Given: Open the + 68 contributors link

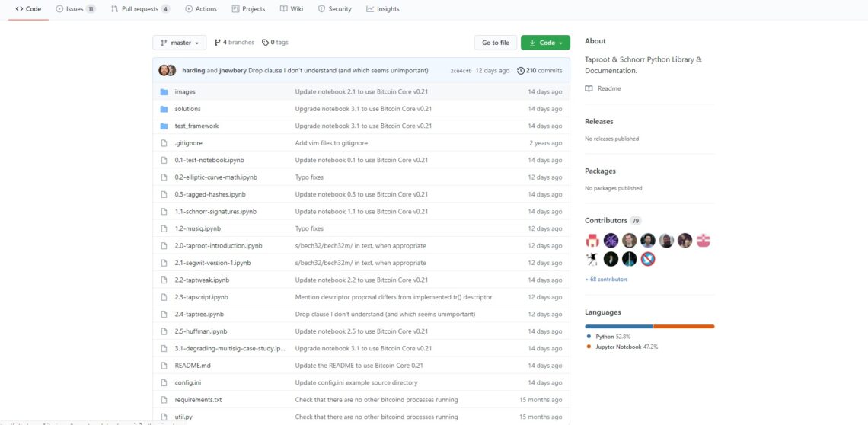Looking at the screenshot, I should 606,280.
